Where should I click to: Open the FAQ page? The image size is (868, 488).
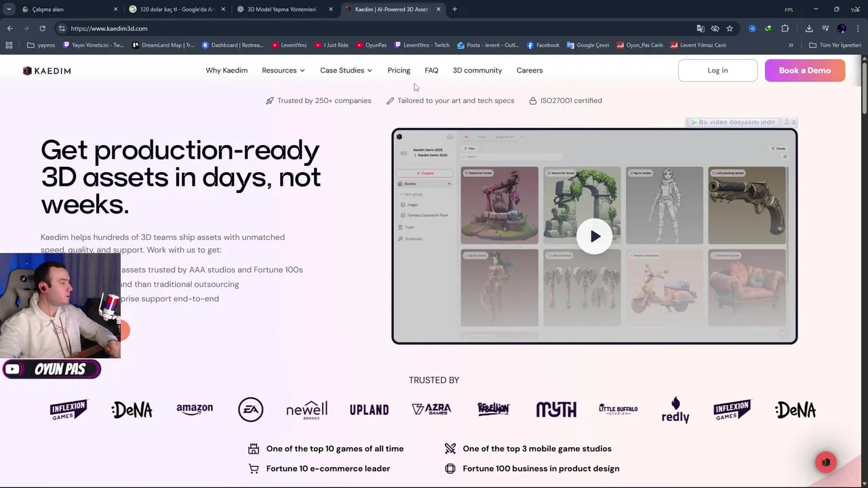(x=431, y=70)
